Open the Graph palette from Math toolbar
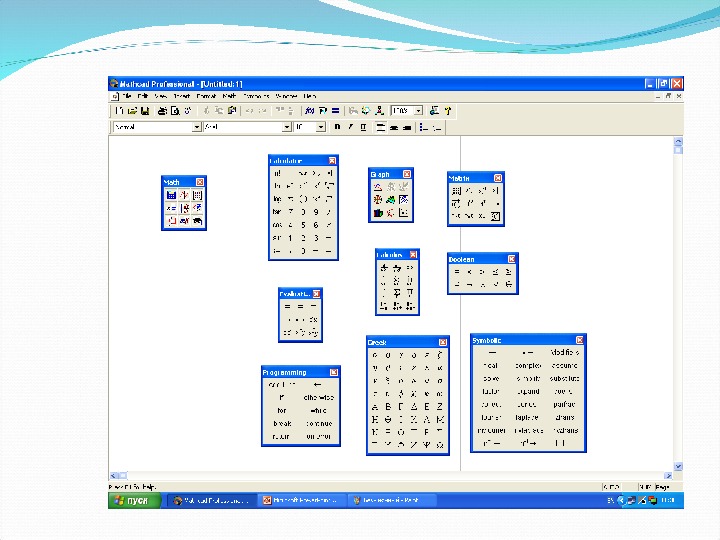This screenshot has width=720, height=540. point(184,195)
